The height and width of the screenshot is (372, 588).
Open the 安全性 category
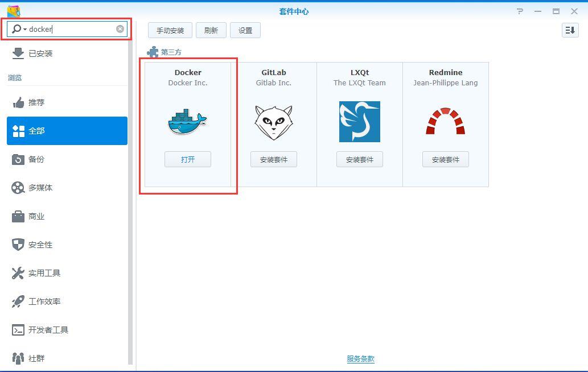click(x=67, y=245)
